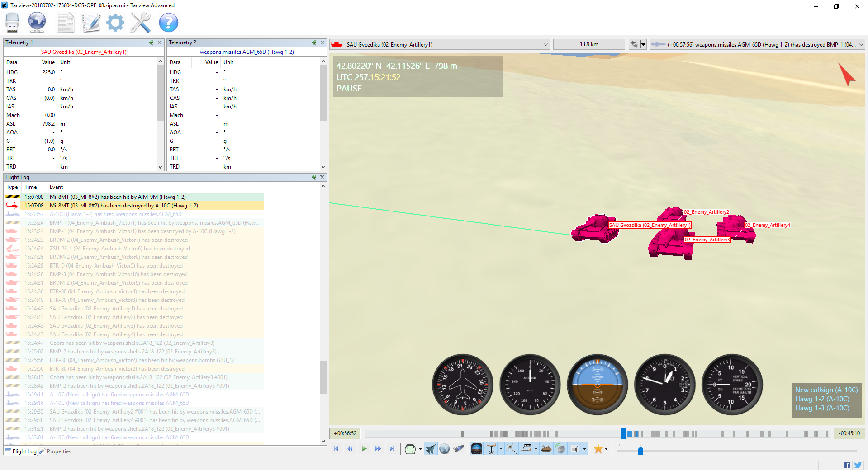868x470 pixels.
Task: Click the 13.9 km distance field
Action: point(589,44)
